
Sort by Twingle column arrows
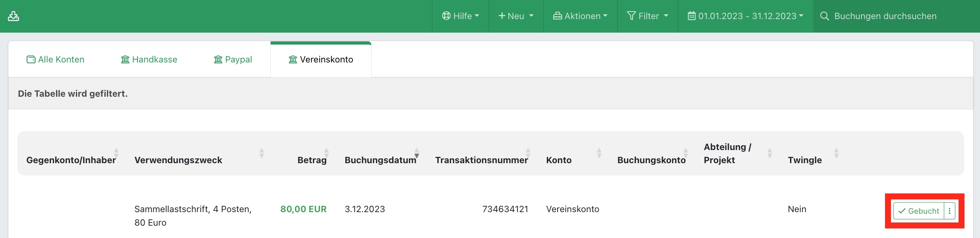836,153
